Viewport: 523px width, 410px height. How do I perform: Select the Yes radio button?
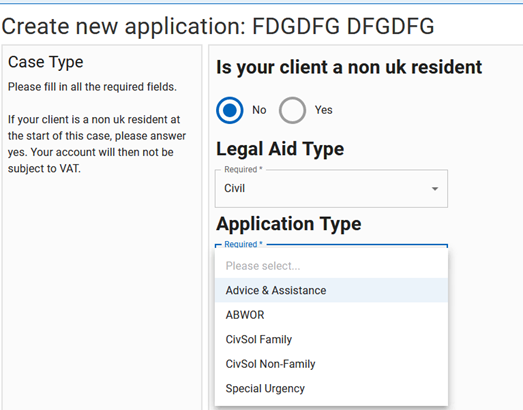pos(292,110)
